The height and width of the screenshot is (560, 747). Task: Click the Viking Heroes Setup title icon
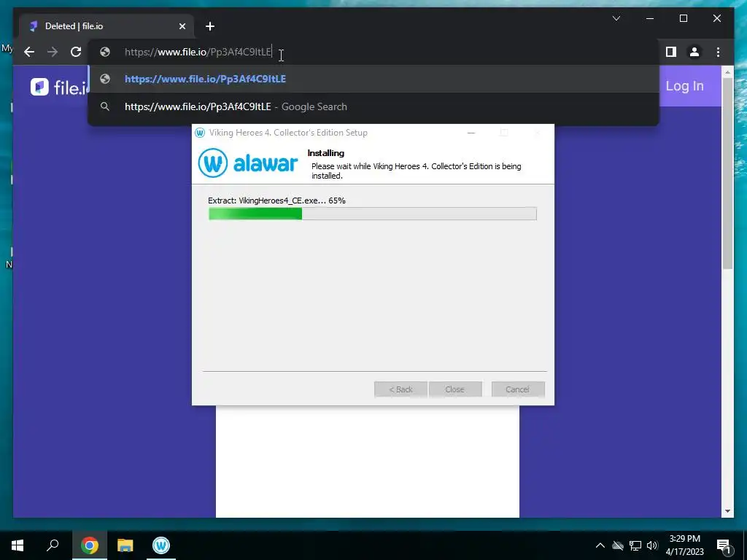(200, 133)
